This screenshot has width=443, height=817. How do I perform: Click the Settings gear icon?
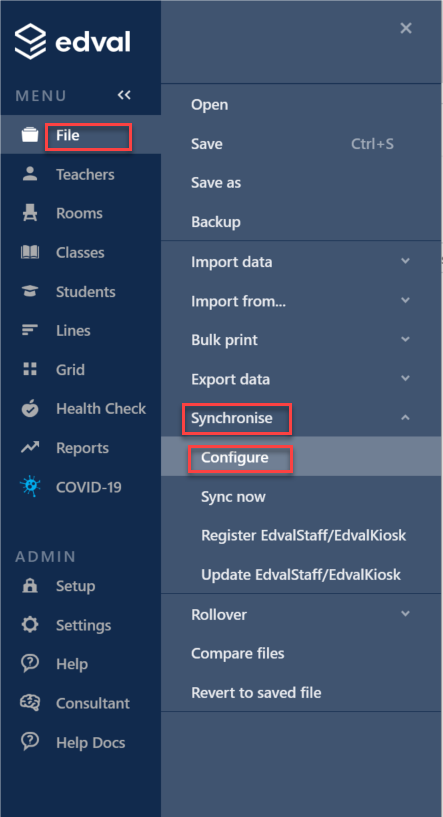click(30, 625)
